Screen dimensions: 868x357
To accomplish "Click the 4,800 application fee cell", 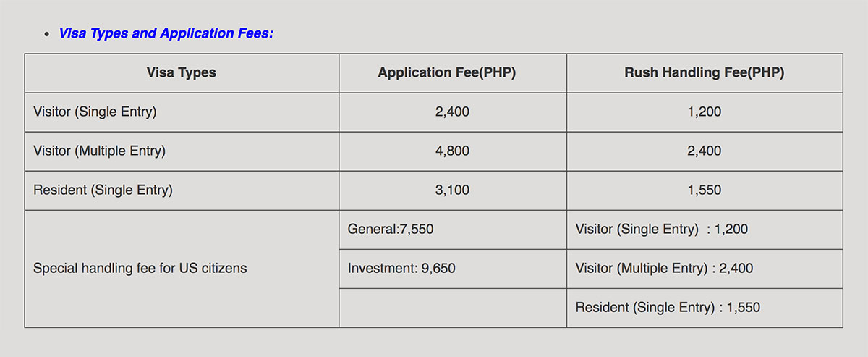I will pyautogui.click(x=453, y=151).
